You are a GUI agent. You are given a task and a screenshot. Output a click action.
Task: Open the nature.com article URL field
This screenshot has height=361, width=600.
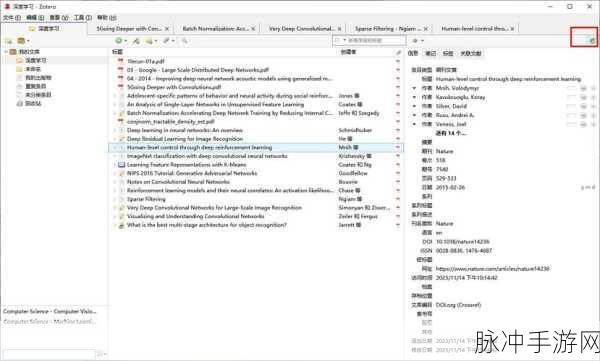coord(492,269)
